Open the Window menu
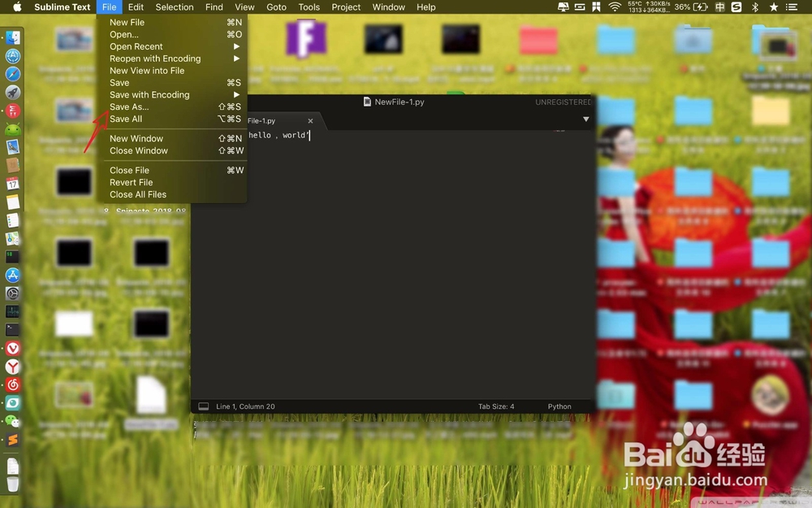The image size is (812, 508). (388, 7)
